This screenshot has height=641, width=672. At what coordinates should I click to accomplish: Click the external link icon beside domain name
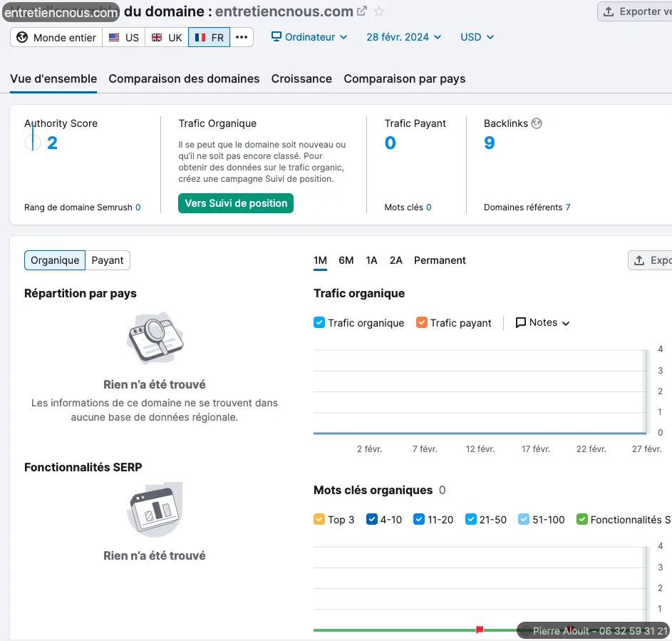click(x=362, y=11)
